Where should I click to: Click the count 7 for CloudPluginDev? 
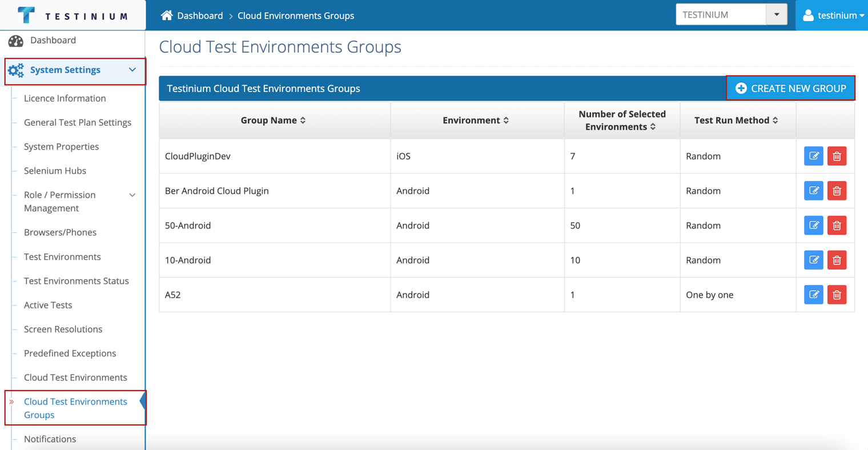(x=573, y=156)
